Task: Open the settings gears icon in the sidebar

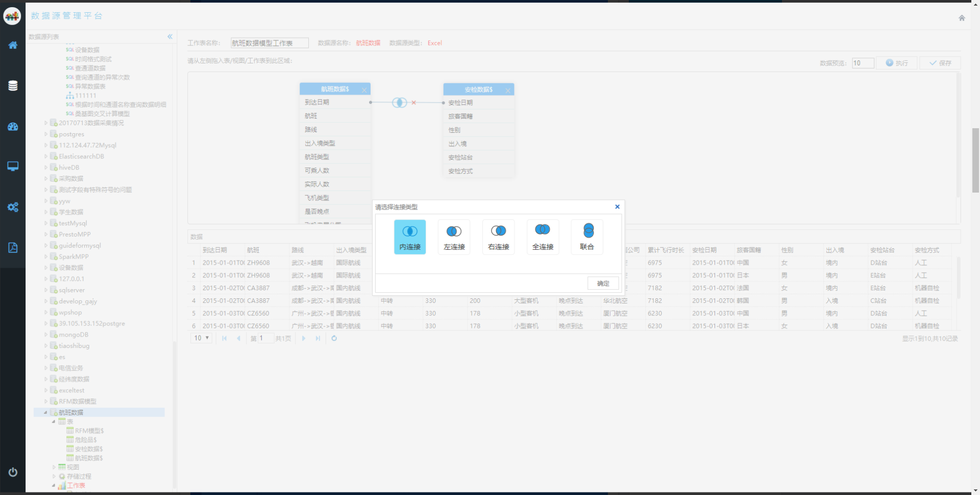Action: (x=13, y=207)
